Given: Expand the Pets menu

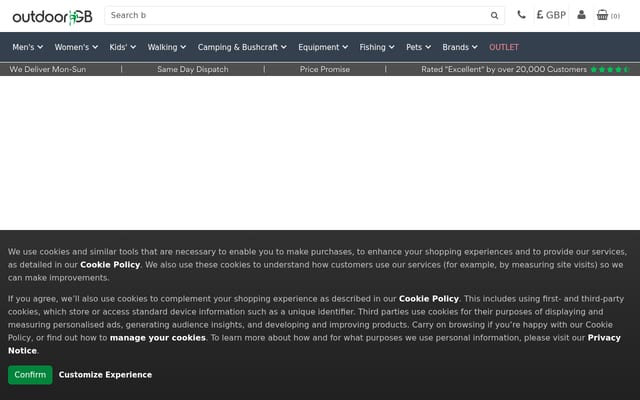Looking at the screenshot, I should tap(418, 47).
